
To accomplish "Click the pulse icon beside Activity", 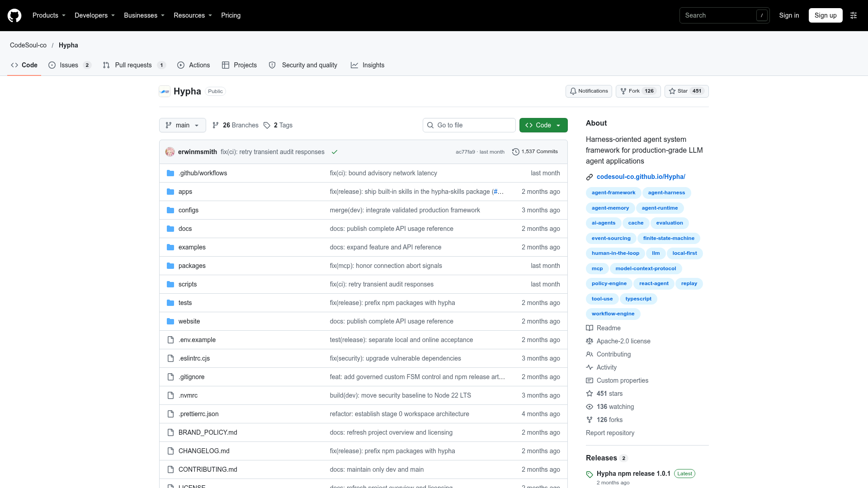I will 590,367.
